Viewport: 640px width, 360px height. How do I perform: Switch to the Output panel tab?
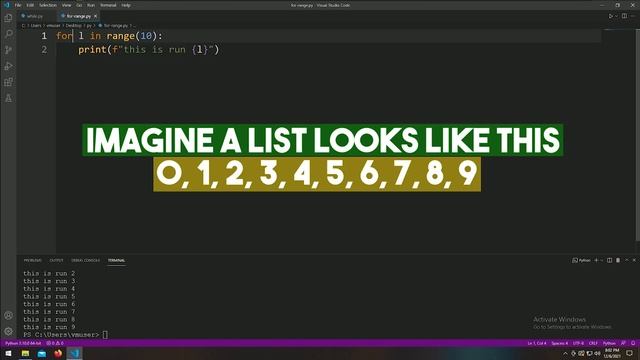click(x=56, y=260)
